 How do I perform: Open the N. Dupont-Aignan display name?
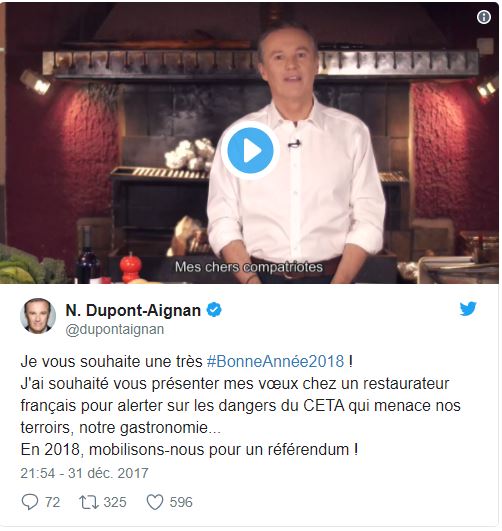[x=133, y=310]
